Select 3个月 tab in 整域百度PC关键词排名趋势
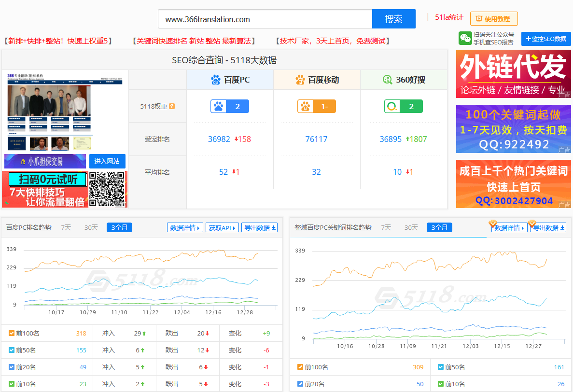The width and height of the screenshot is (573, 392). click(x=440, y=227)
